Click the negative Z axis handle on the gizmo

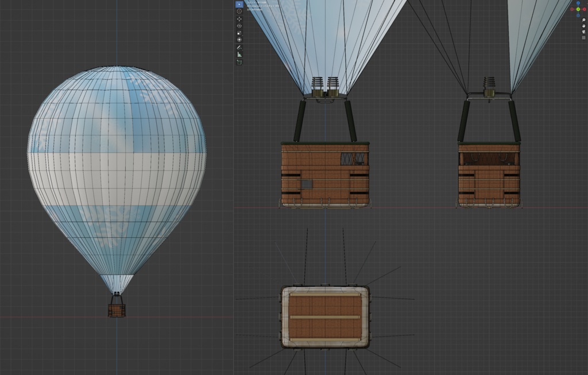578,15
